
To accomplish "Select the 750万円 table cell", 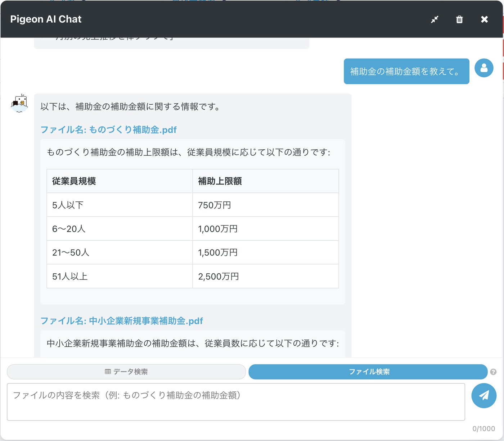I will (x=266, y=205).
